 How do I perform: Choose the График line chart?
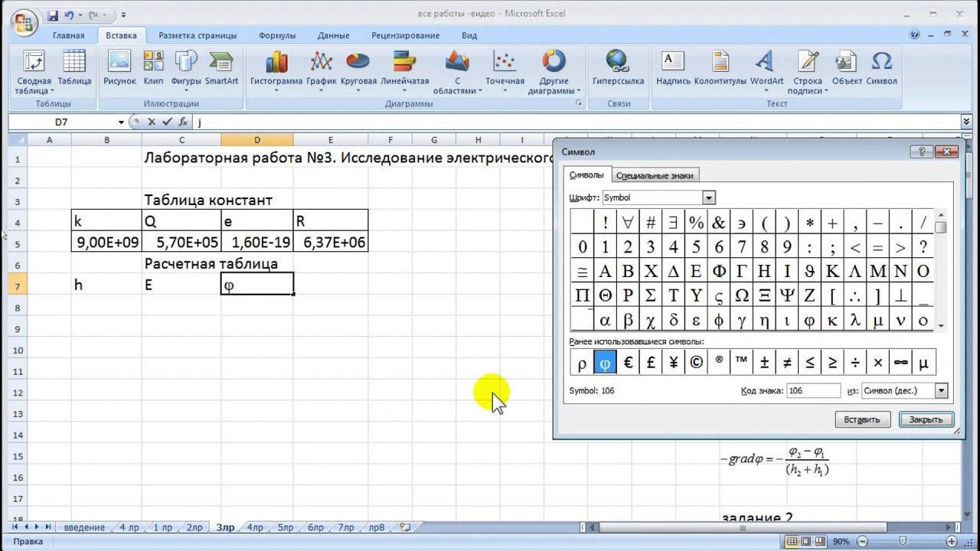[322, 72]
